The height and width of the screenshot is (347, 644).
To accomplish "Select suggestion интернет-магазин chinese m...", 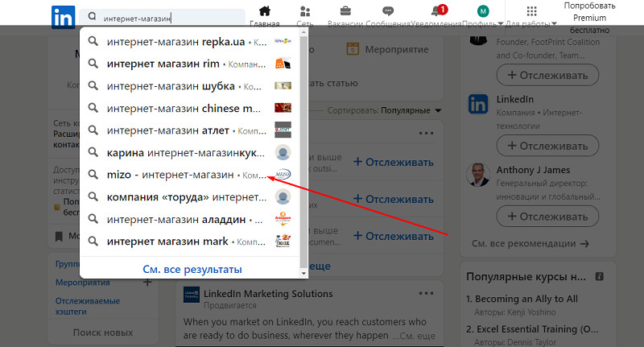I will pos(190,108).
